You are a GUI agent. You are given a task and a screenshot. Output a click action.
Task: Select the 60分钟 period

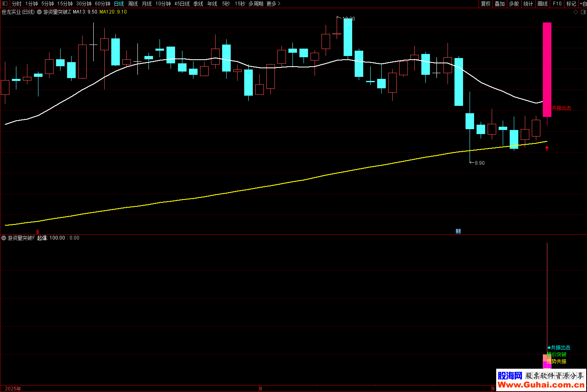[x=103, y=4]
